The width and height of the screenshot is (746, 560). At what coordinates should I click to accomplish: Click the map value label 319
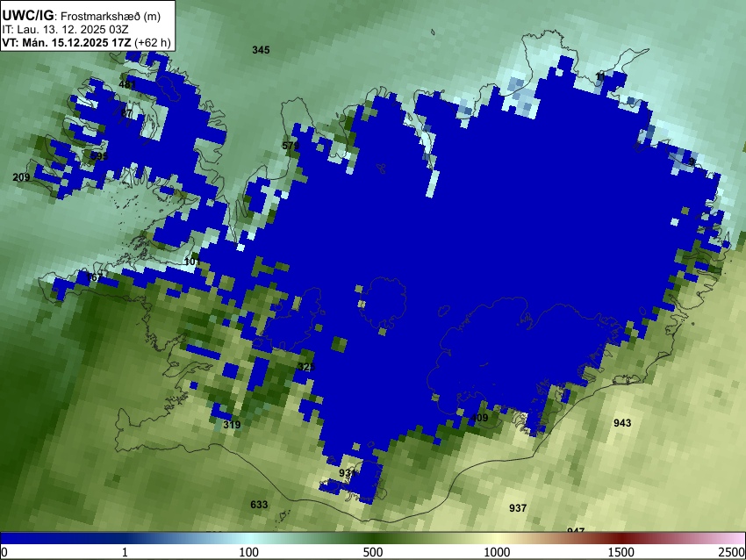pyautogui.click(x=232, y=425)
